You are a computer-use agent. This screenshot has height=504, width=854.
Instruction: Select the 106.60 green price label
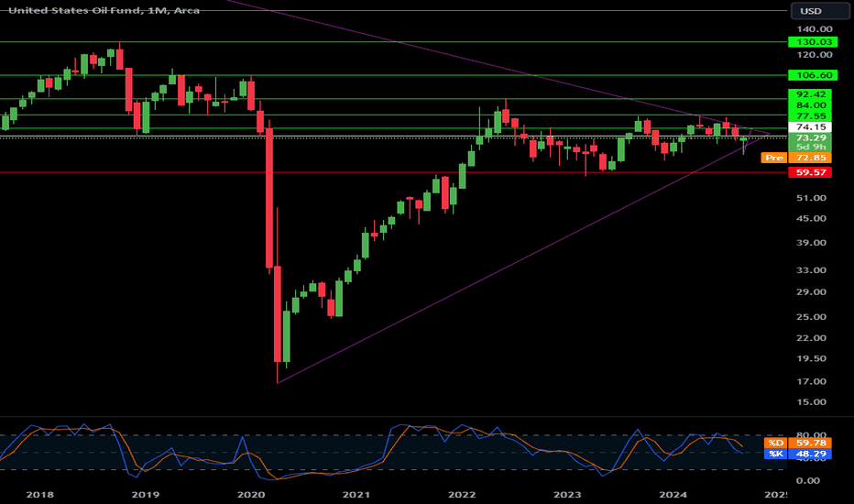[813, 75]
